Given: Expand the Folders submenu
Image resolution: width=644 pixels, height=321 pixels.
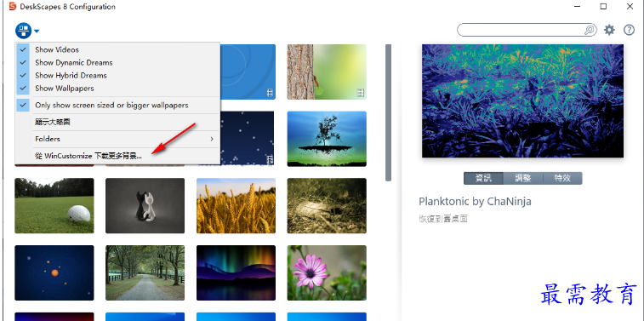Looking at the screenshot, I should (x=117, y=139).
